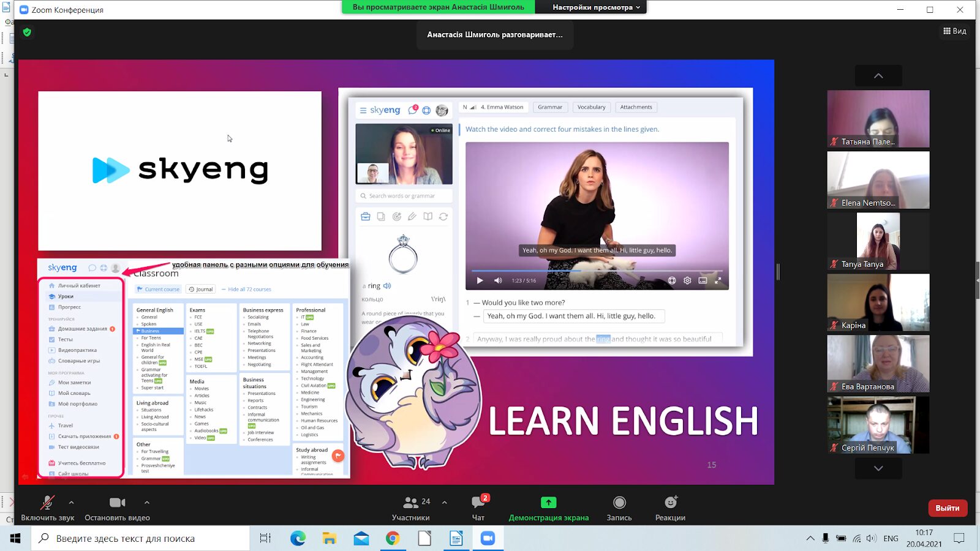The height and width of the screenshot is (551, 980).
Task: Open the book dictionary icon
Action: (x=428, y=217)
